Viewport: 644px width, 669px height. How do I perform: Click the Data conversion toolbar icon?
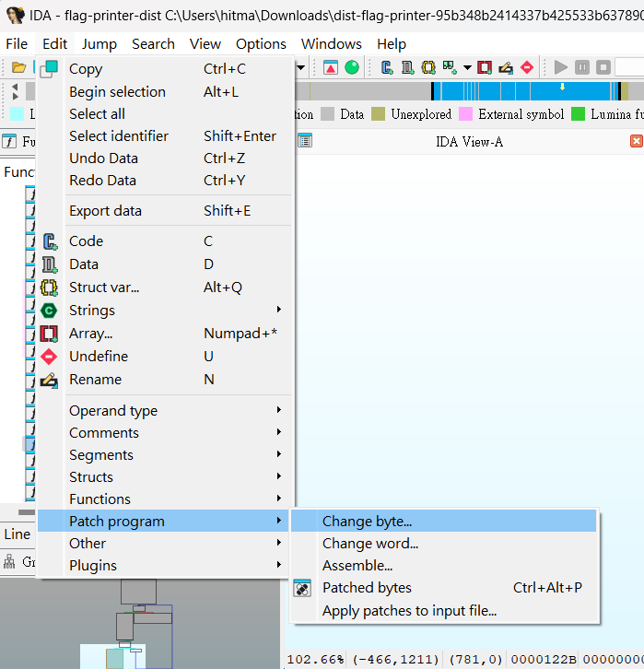(407, 67)
